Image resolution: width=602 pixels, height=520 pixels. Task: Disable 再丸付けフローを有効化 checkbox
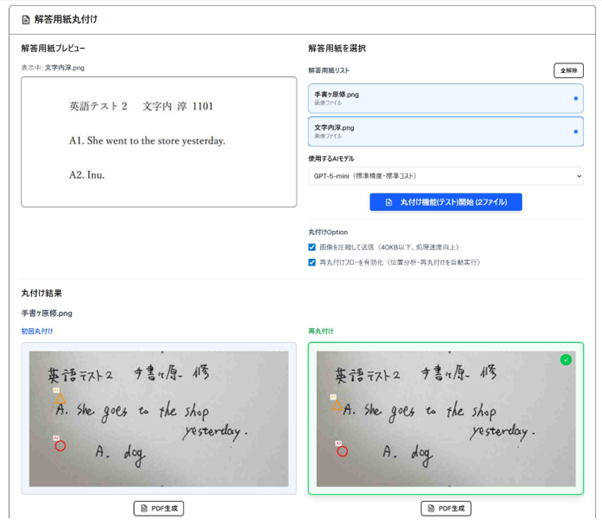(x=312, y=263)
